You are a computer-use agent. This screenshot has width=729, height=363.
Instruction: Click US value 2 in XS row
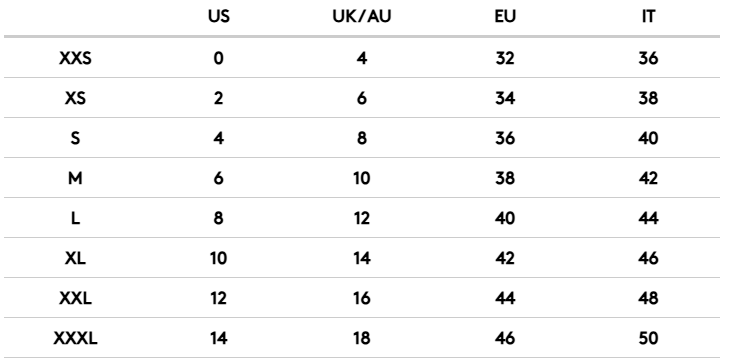tap(219, 99)
